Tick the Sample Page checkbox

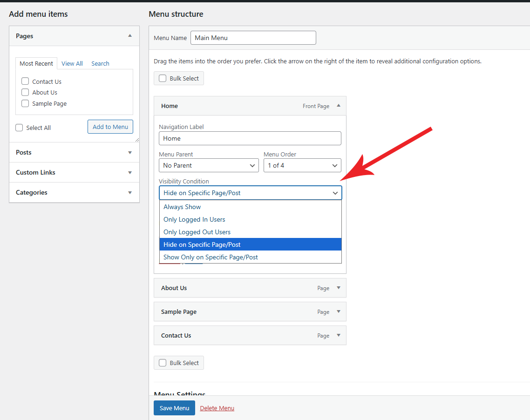(x=25, y=103)
